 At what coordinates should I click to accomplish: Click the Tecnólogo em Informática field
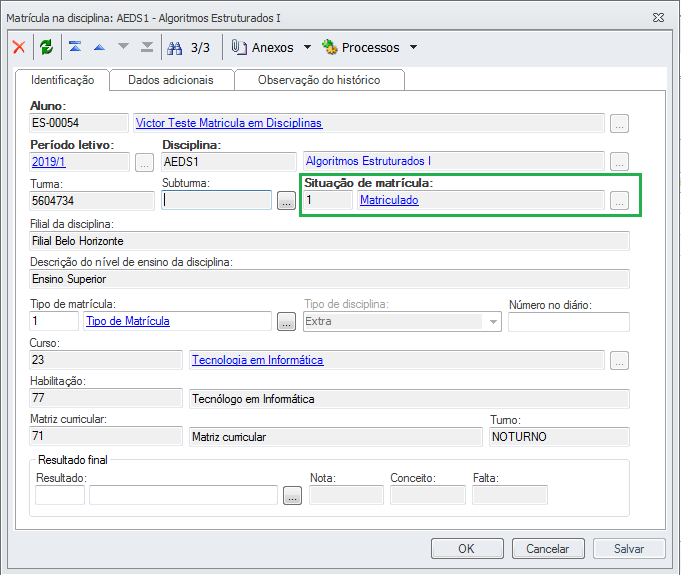click(x=410, y=399)
